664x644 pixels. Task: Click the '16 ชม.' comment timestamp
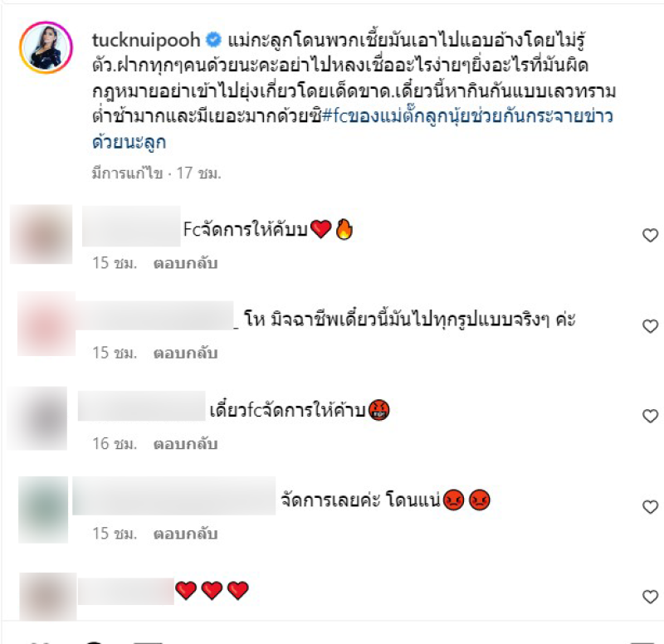pyautogui.click(x=115, y=444)
